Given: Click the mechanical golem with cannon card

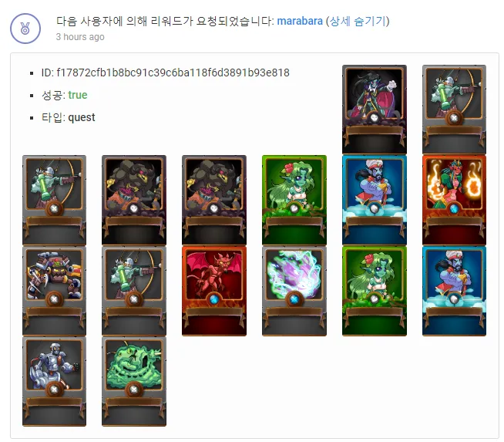Looking at the screenshot, I should tap(54, 291).
